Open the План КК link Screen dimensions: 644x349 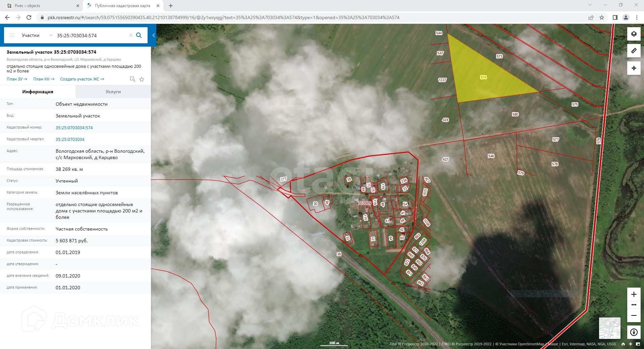pos(44,79)
